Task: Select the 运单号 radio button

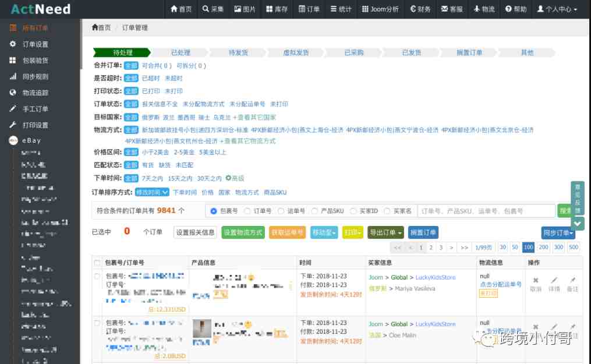Action: coord(281,211)
